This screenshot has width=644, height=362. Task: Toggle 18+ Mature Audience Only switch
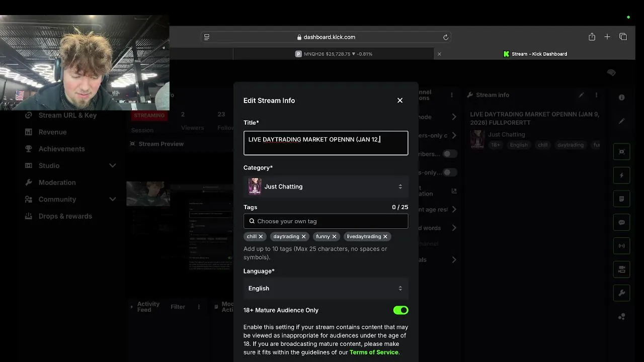pyautogui.click(x=400, y=310)
